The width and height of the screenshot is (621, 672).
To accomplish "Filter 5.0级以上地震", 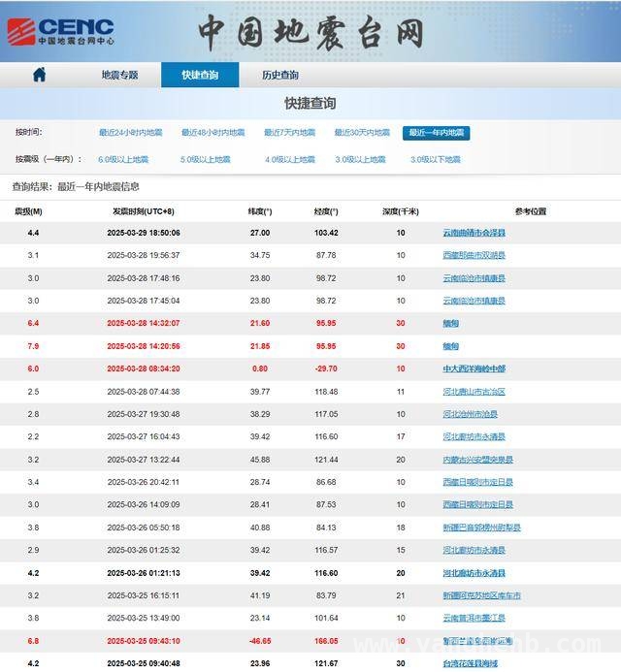I will pyautogui.click(x=206, y=159).
